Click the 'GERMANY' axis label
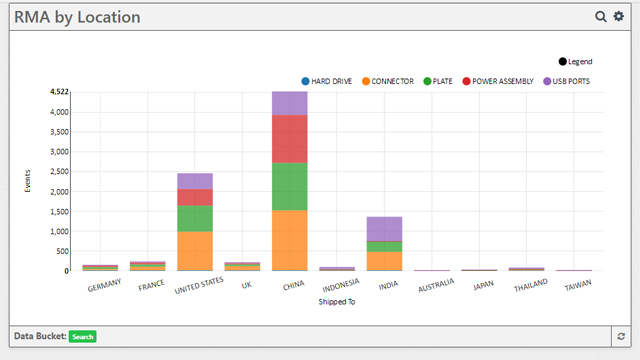 tap(104, 285)
